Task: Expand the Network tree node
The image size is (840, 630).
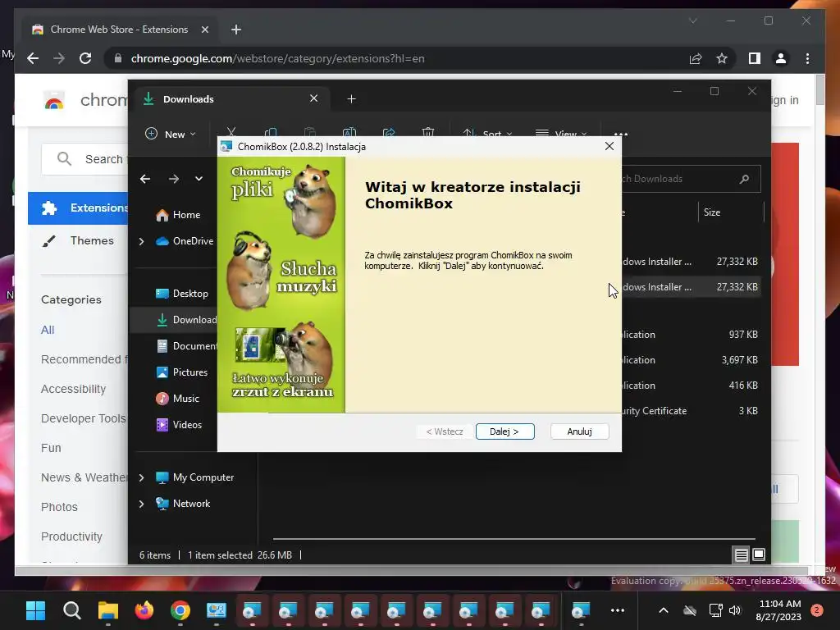Action: click(141, 504)
